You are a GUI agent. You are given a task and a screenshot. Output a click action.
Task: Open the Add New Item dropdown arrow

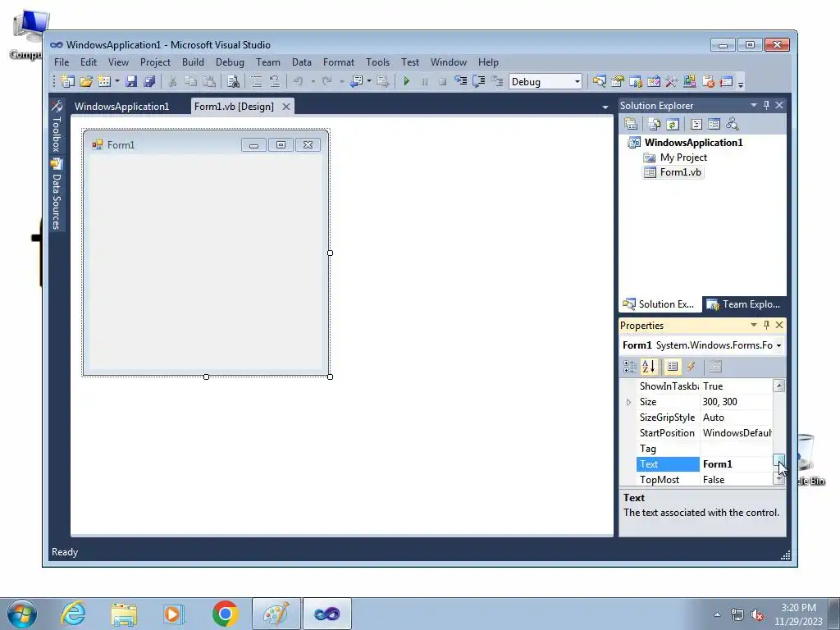(x=116, y=81)
